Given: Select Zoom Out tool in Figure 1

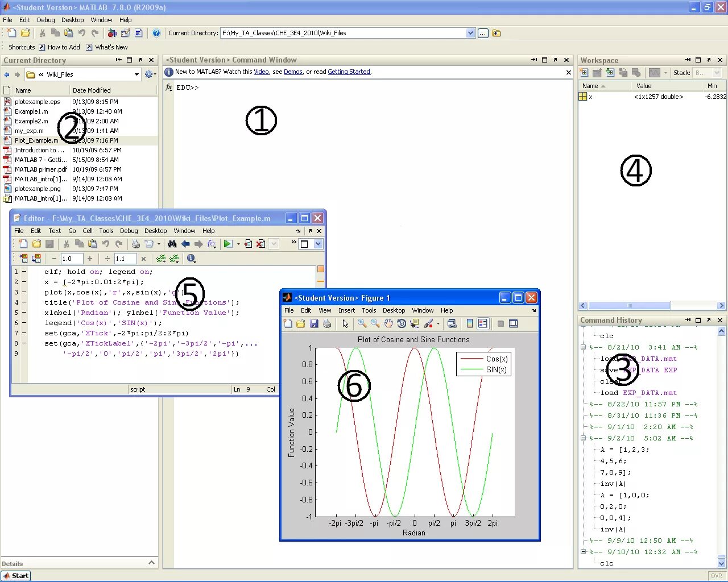Looking at the screenshot, I should [375, 324].
